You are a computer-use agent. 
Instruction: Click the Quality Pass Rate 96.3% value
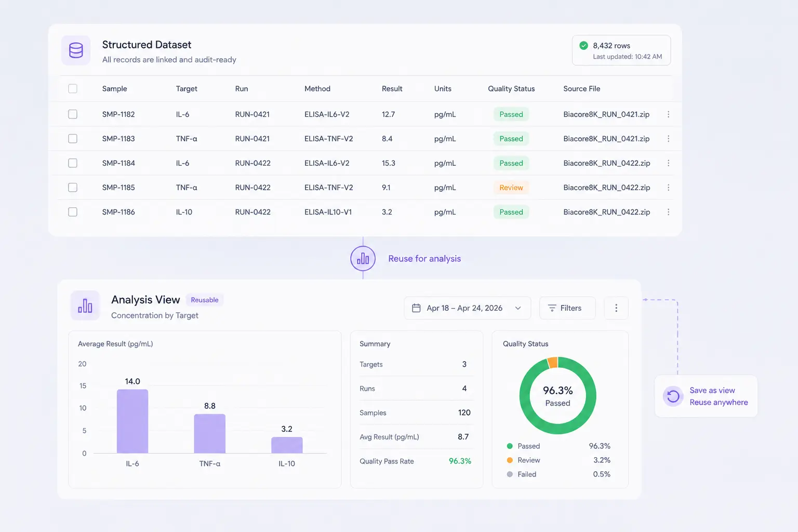pos(460,461)
